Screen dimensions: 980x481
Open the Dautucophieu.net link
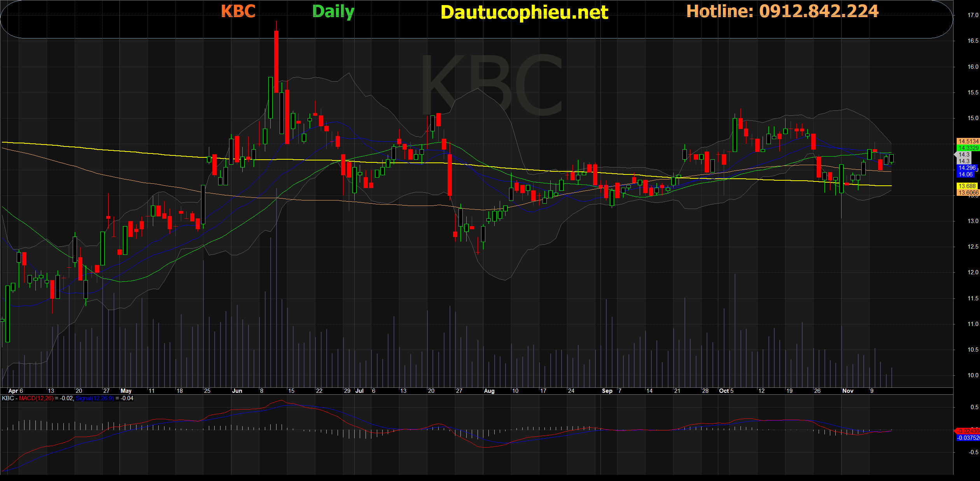click(524, 12)
